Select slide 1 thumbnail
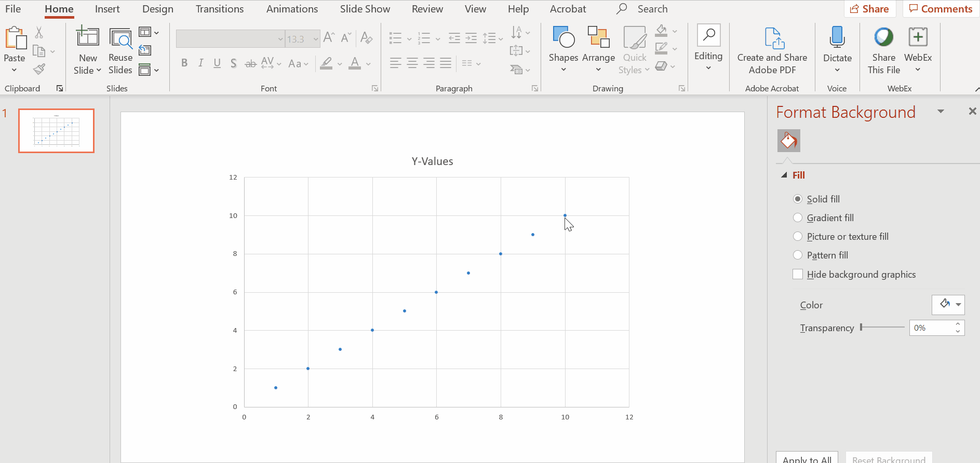This screenshot has height=463, width=980. [56, 131]
